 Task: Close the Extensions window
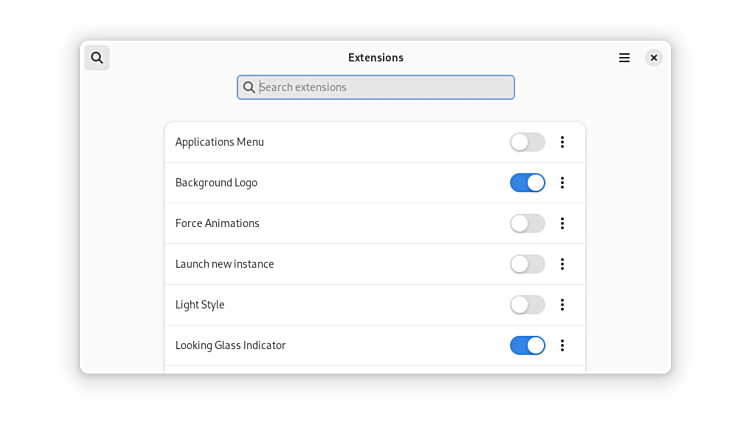click(654, 58)
